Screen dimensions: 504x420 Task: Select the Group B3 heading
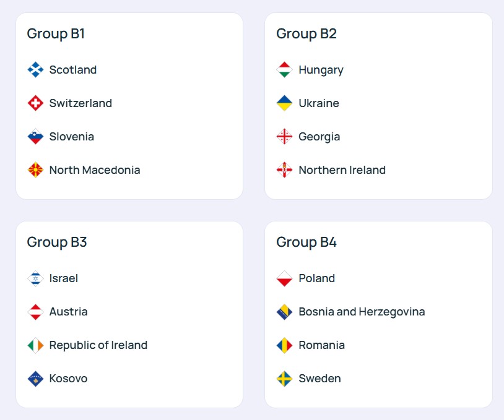(57, 242)
